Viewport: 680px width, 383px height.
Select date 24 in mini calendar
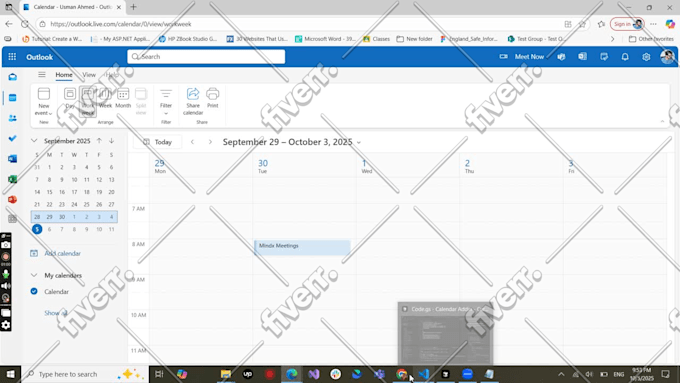74,204
